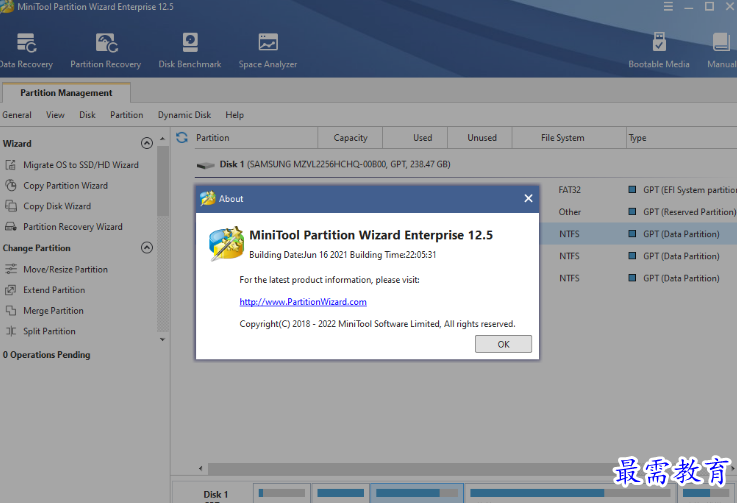Click the Copy Disk Wizard icon

point(10,206)
